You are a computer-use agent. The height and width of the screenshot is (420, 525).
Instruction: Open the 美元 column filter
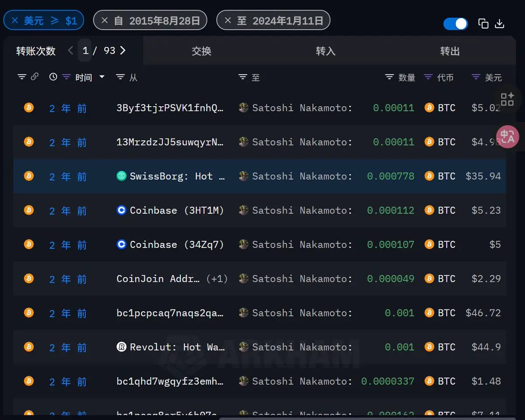coord(476,77)
